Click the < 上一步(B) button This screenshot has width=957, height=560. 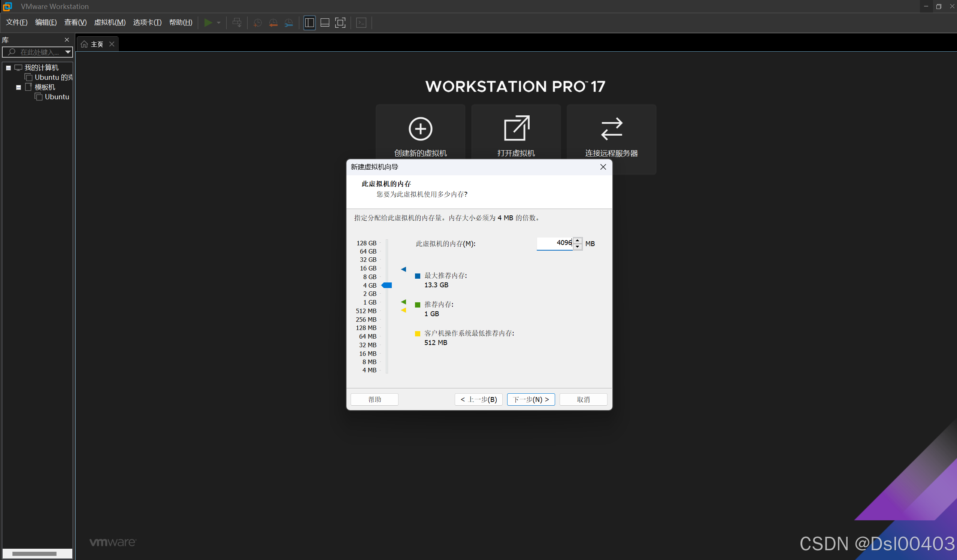click(x=479, y=400)
